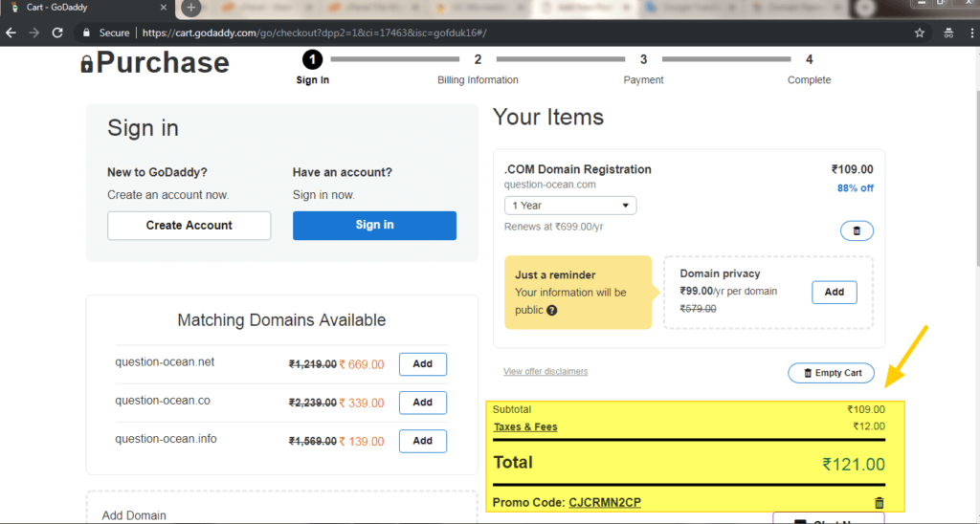
Task: Go back using browser back arrow
Action: pyautogui.click(x=11, y=33)
